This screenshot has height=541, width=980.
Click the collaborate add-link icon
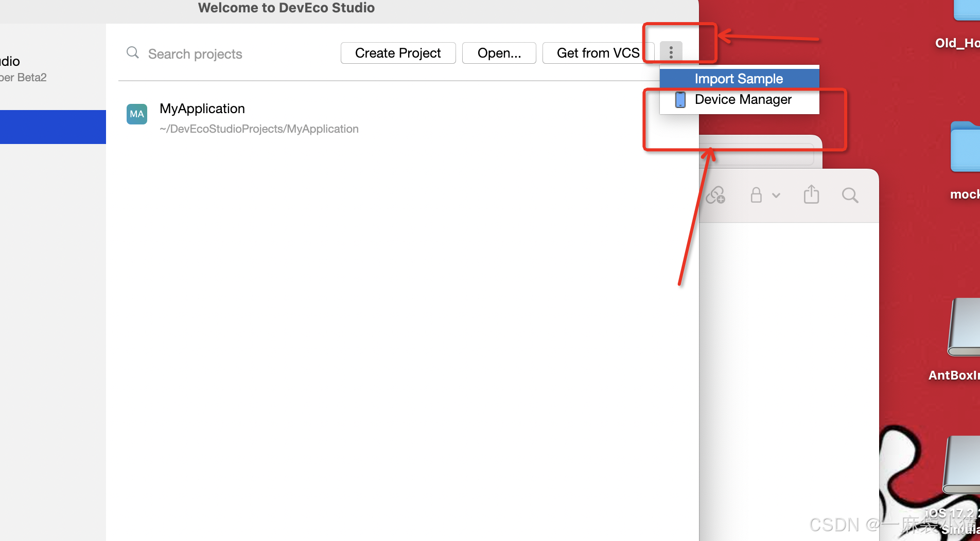[715, 195]
